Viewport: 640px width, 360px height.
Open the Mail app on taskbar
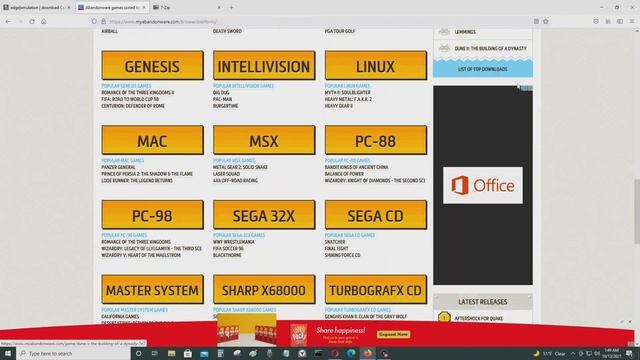tap(204, 353)
